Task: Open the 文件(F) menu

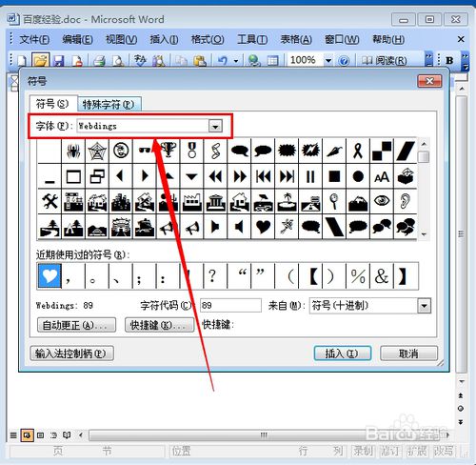Action: click(x=34, y=40)
